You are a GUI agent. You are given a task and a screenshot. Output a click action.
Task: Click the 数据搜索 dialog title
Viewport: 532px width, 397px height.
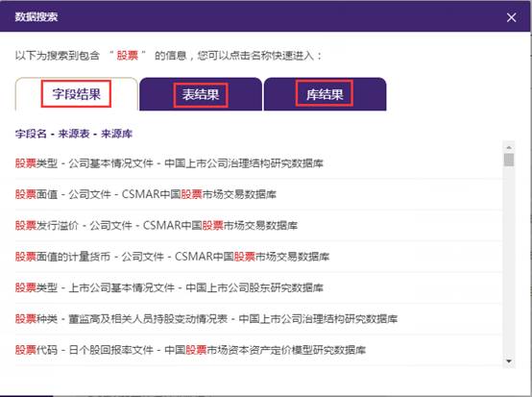pos(36,16)
